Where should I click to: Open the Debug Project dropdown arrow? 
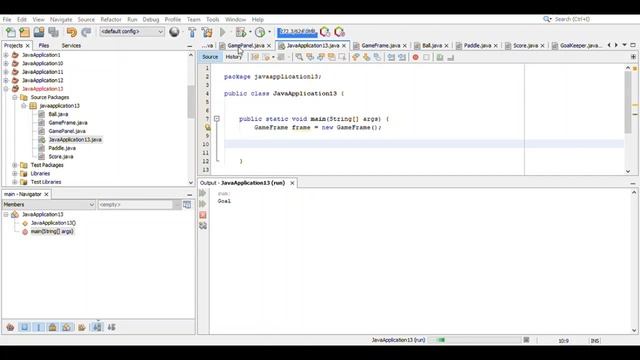coord(250,32)
